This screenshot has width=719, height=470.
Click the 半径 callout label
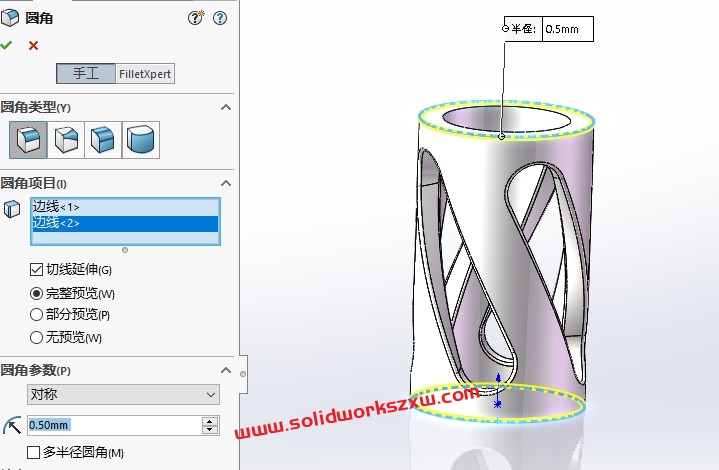click(523, 29)
